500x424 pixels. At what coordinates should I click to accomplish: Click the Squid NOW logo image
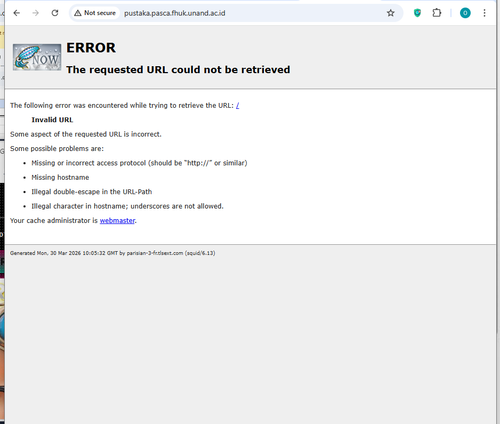37,57
